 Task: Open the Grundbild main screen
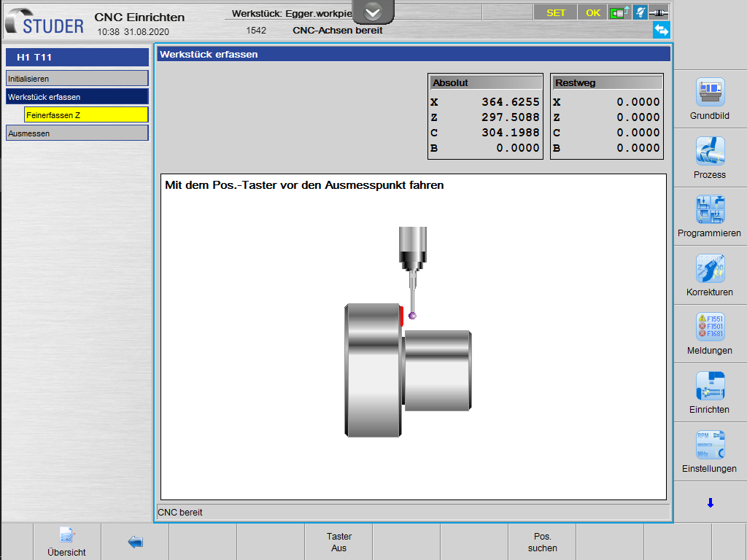(710, 99)
